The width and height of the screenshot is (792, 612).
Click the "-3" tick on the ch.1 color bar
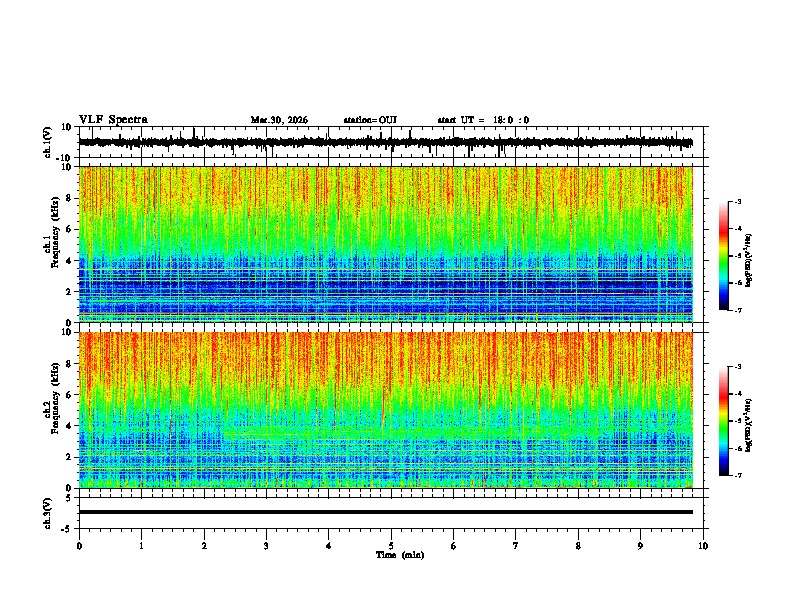point(737,201)
